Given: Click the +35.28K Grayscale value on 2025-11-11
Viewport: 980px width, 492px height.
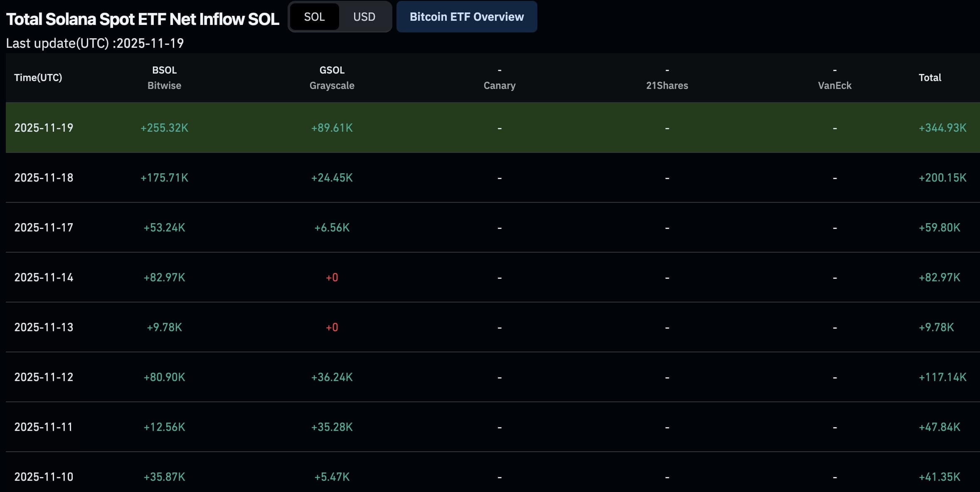Looking at the screenshot, I should click(332, 427).
